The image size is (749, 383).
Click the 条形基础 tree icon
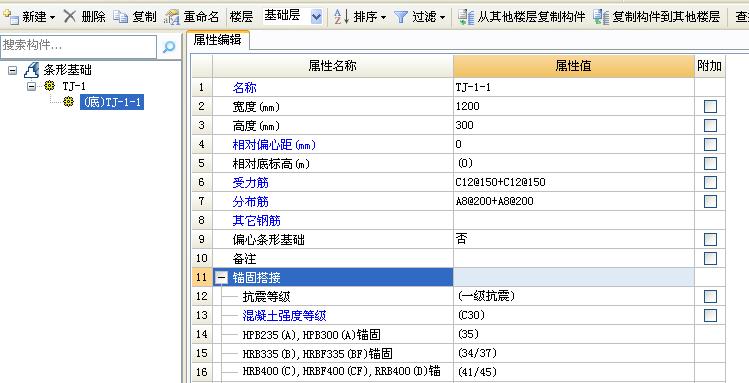32,70
